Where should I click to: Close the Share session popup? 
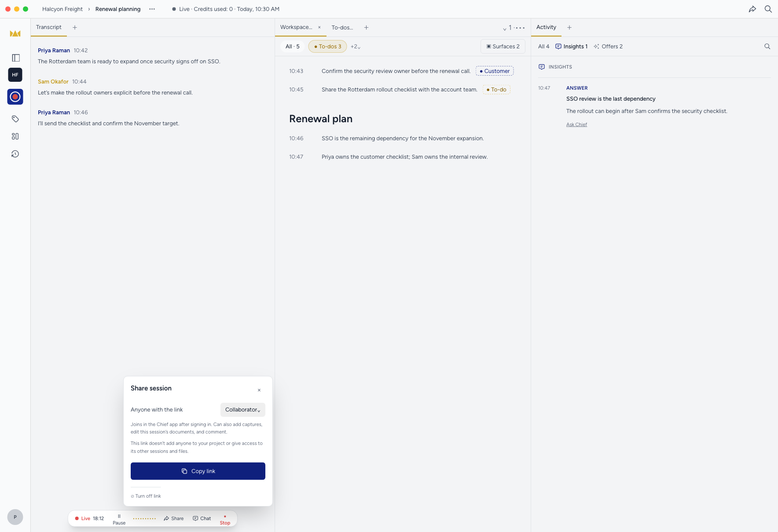(x=259, y=390)
